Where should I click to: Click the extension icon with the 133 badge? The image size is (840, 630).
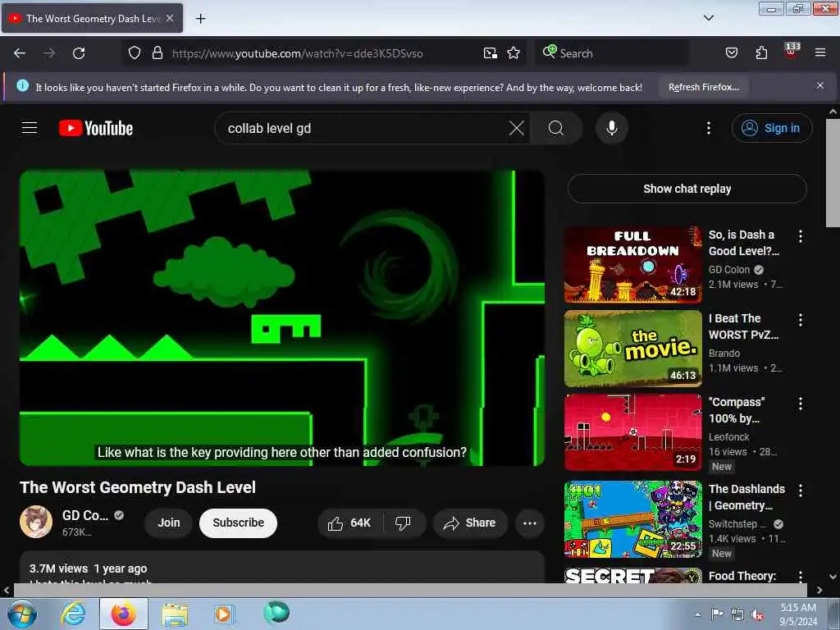pos(792,52)
